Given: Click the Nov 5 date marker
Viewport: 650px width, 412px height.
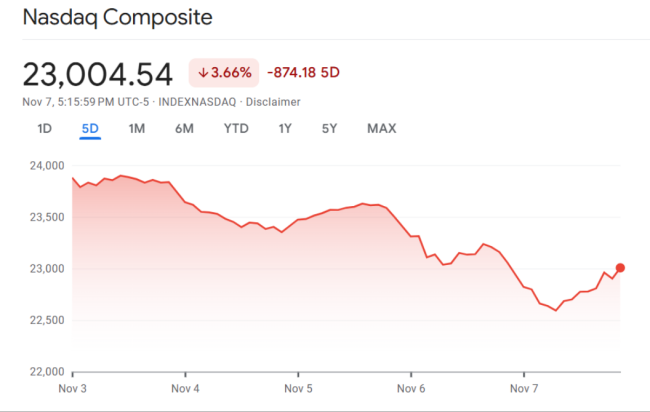Looking at the screenshot, I should click(298, 388).
